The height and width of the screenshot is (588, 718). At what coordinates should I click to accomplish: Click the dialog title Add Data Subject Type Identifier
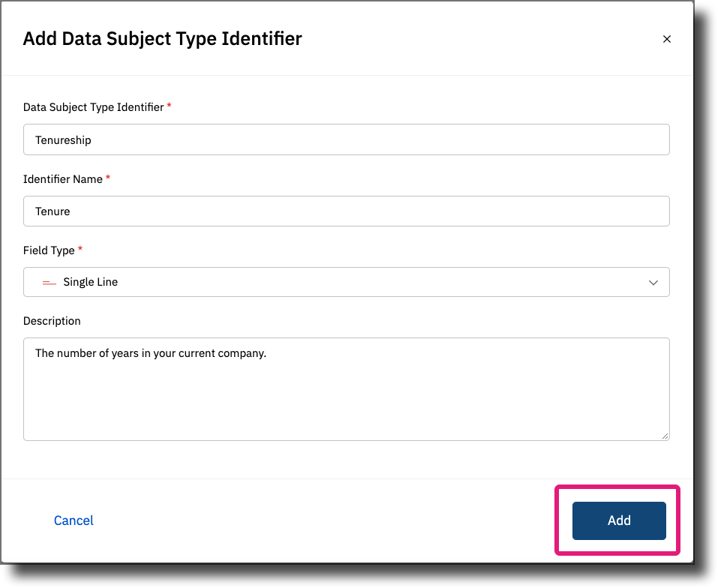[x=162, y=38]
